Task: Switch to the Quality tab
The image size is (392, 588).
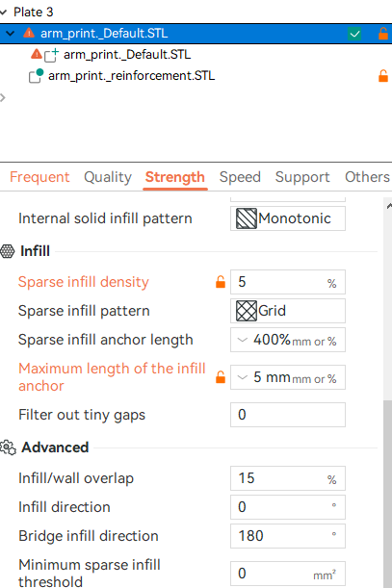Action: 108,177
